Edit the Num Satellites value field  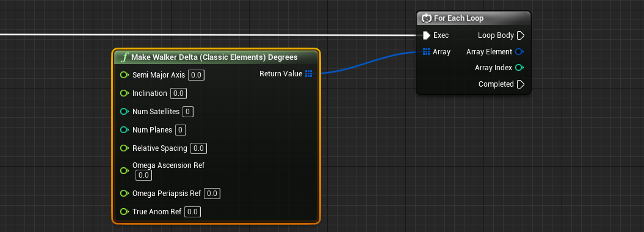[x=187, y=112]
